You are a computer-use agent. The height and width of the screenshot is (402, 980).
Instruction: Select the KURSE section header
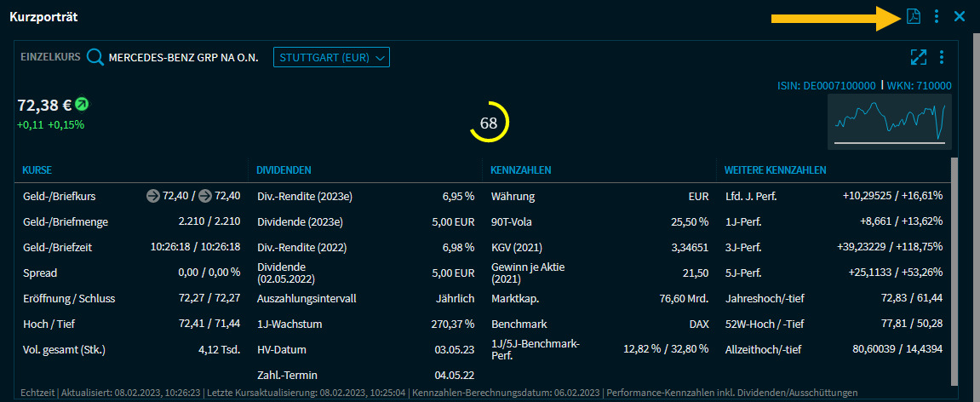tap(37, 170)
